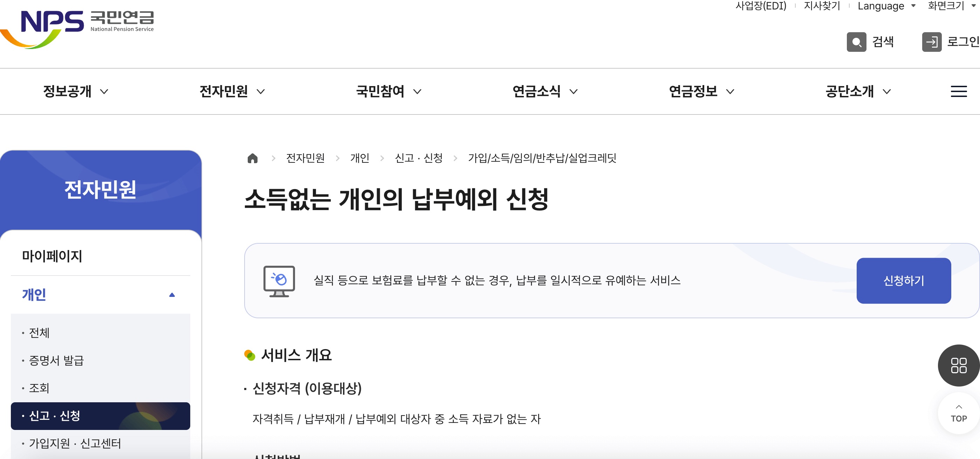Screen dimensions: 980x459
Task: Click the magnifier search icon
Action: pos(856,42)
